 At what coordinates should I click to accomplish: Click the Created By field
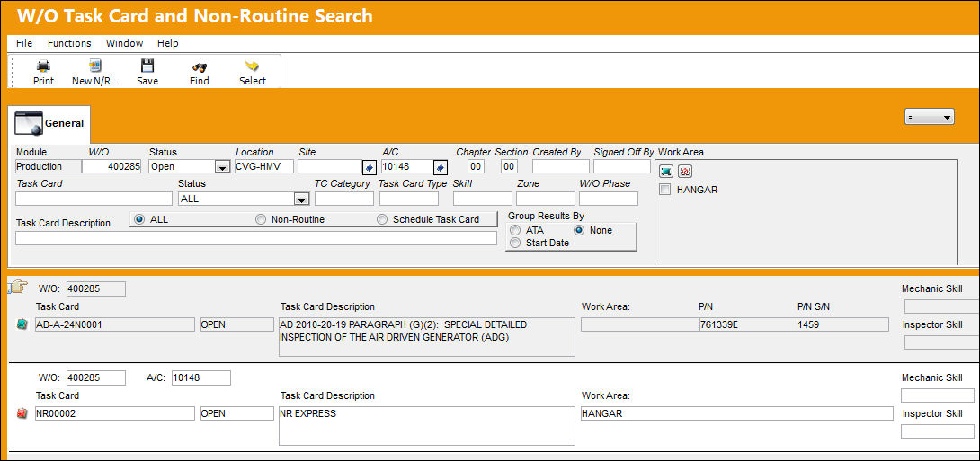(561, 166)
